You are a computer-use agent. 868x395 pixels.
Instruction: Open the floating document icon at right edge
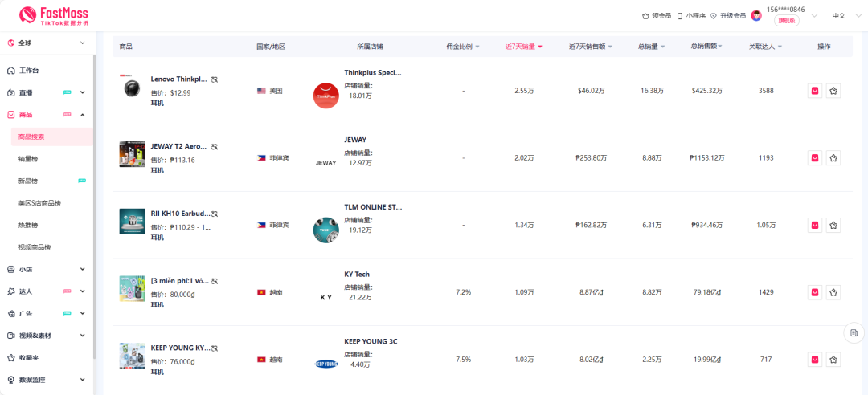tap(854, 332)
